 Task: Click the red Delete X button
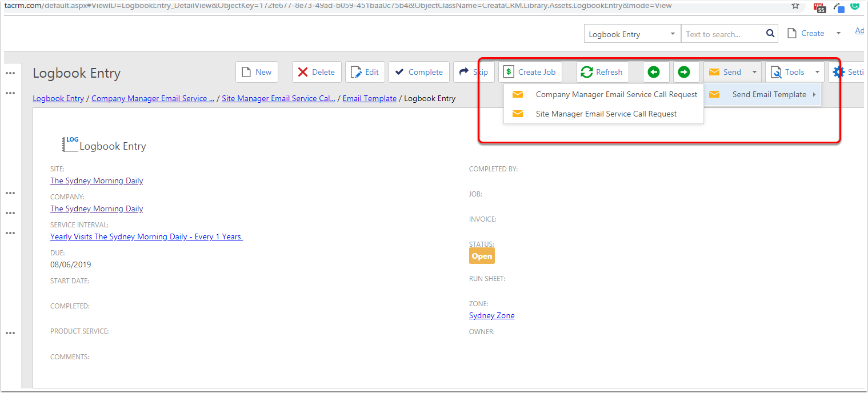(317, 72)
